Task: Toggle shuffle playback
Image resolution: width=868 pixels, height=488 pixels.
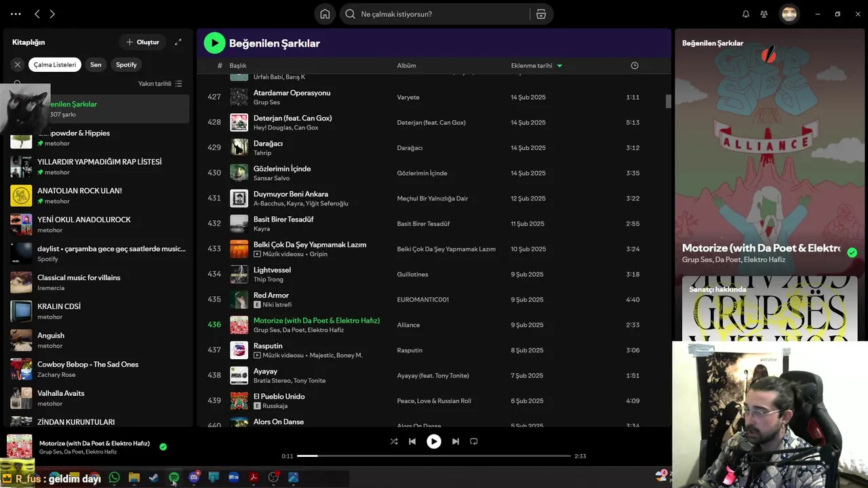Action: click(394, 441)
